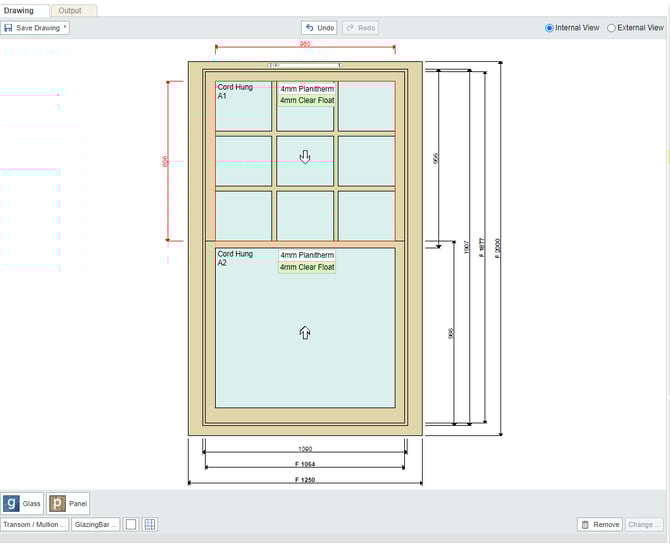Click the Panel button icon
Image resolution: width=670 pixels, height=544 pixels.
pyautogui.click(x=58, y=504)
